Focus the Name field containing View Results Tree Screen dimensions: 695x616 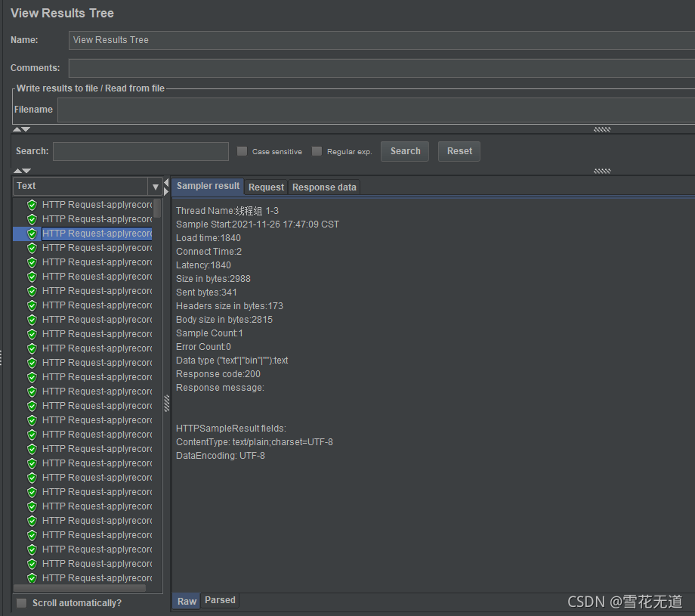point(381,40)
